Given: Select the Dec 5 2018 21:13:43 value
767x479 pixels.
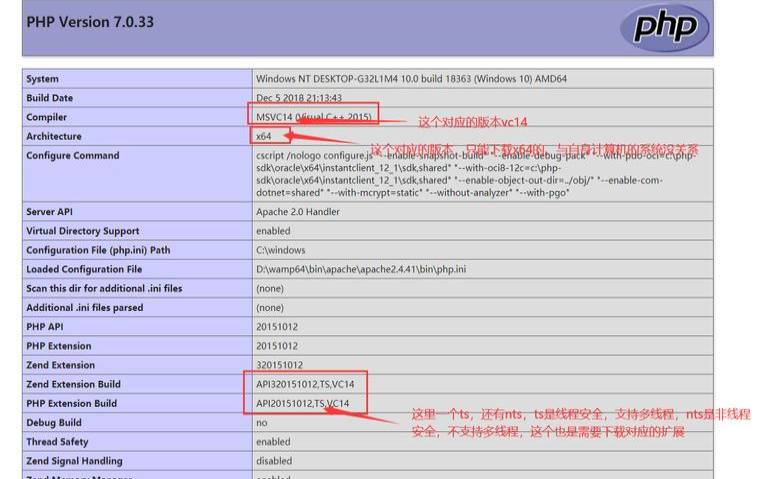Looking at the screenshot, I should point(299,98).
